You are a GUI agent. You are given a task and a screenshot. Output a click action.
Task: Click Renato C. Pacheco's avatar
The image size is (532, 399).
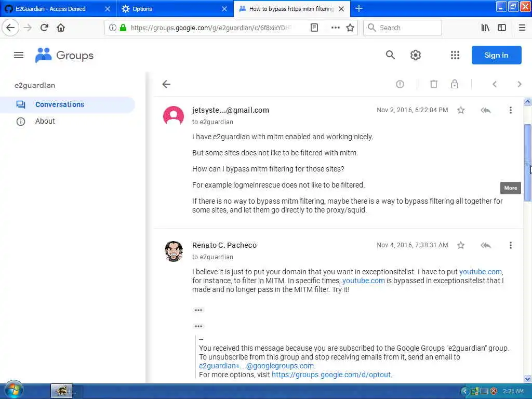[x=174, y=251]
